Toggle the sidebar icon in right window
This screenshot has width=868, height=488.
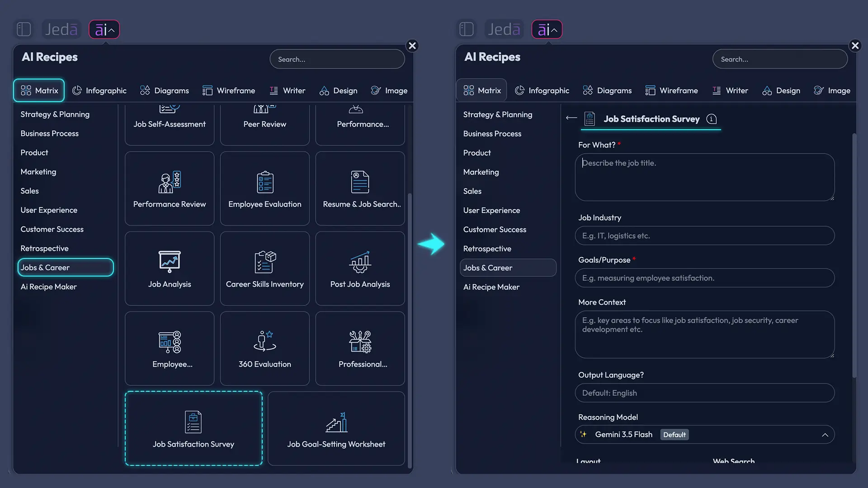[467, 29]
